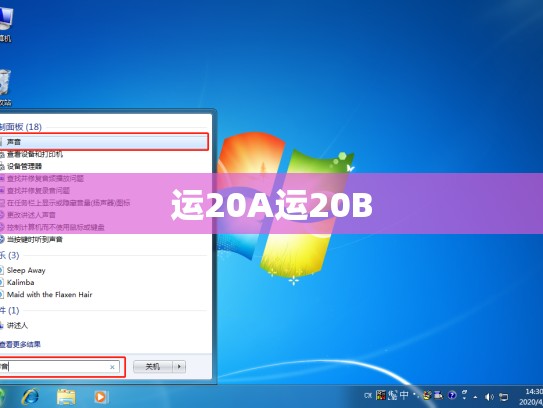543x408 pixels.
Task: Click the blue help question-mark tray icon
Action: click(x=452, y=395)
